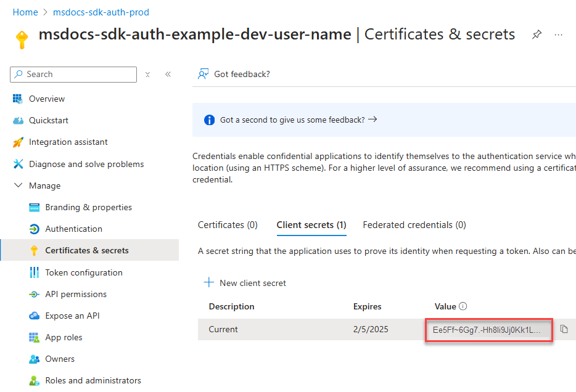Click the info icon next to Value
Viewport: 576px width, 392px height.
coord(463,306)
